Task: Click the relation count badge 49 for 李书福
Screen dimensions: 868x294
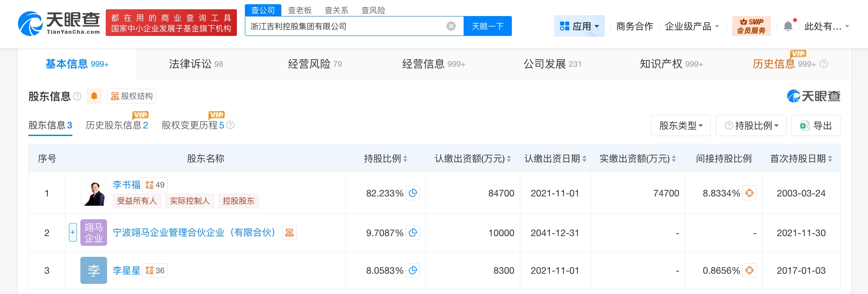Action: pos(155,185)
